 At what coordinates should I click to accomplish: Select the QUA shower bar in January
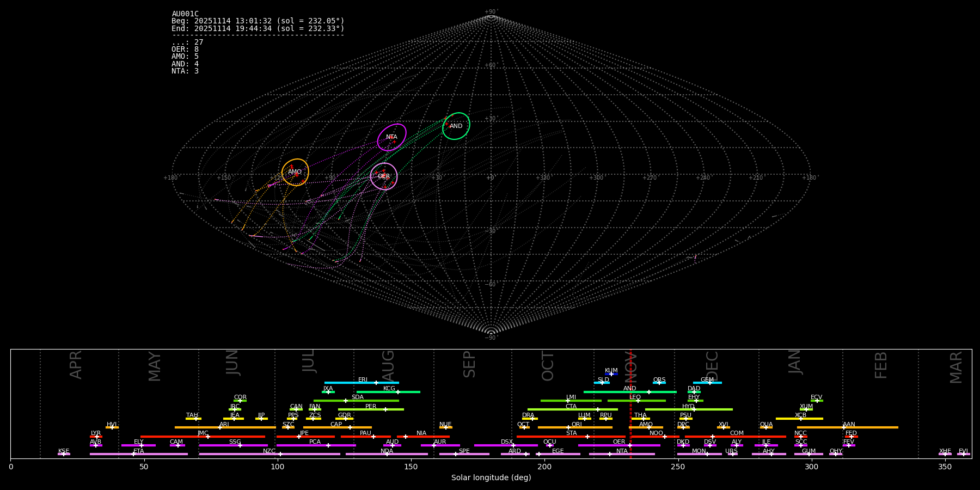click(x=766, y=427)
